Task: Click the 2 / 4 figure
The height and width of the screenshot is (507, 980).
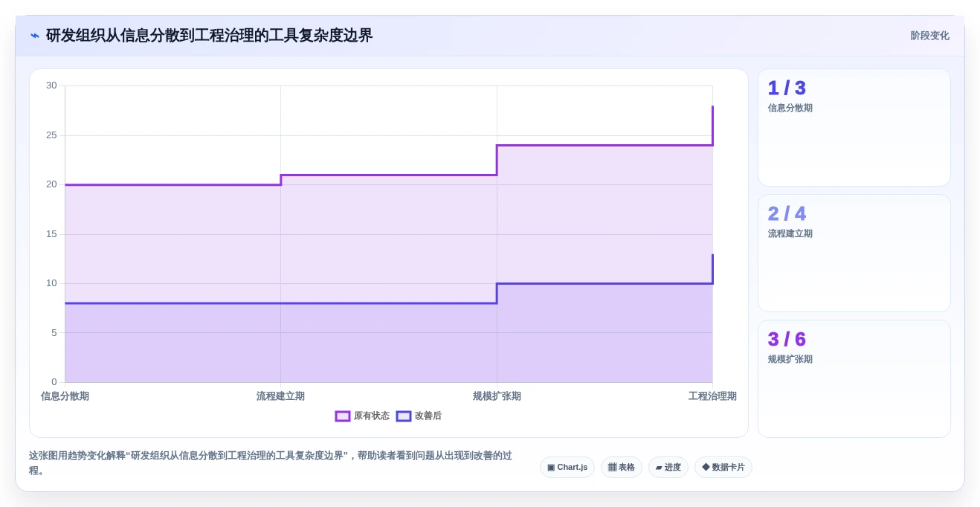Action: pos(787,213)
